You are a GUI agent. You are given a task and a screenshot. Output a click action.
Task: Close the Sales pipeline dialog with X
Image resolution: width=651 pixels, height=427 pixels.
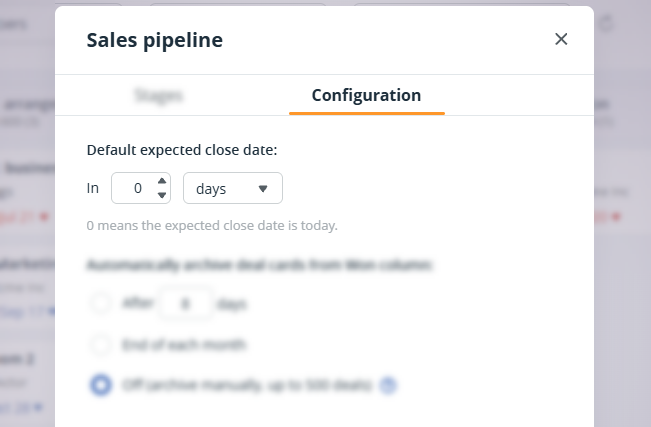[x=561, y=39]
